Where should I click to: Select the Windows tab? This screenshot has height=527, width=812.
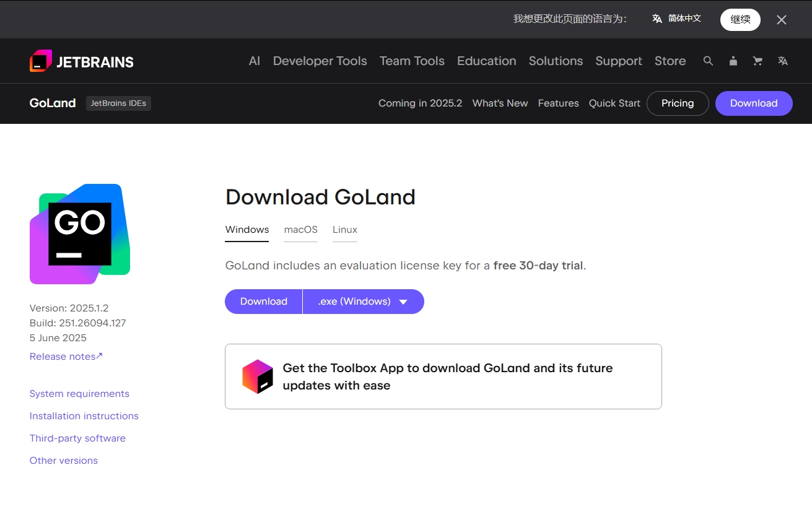tap(247, 230)
